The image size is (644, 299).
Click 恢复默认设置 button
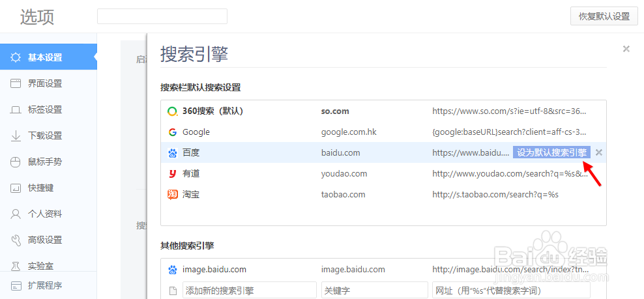tap(604, 16)
